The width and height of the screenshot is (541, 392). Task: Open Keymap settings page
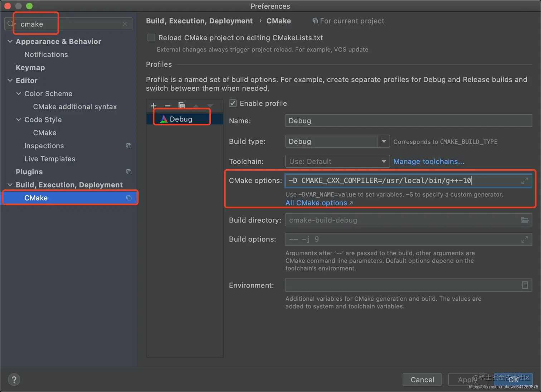(30, 68)
